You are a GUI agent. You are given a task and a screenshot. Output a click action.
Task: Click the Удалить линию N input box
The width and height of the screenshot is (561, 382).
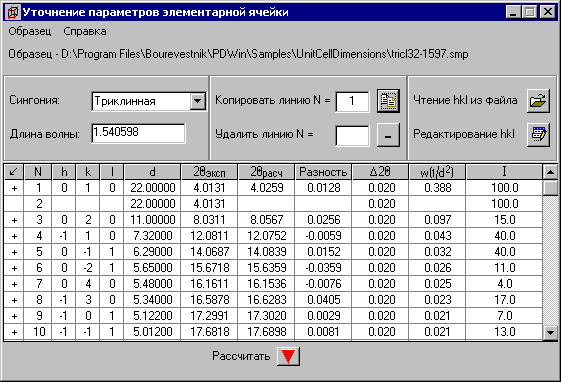point(352,135)
